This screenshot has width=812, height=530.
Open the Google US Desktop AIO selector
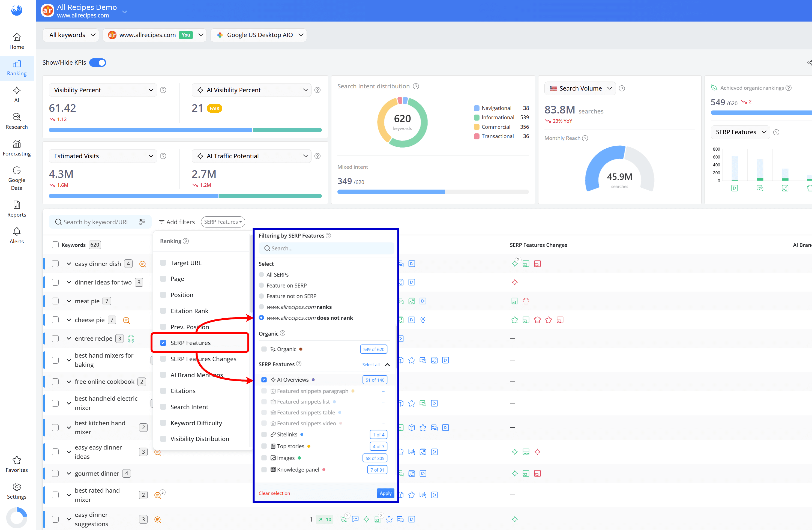click(259, 35)
